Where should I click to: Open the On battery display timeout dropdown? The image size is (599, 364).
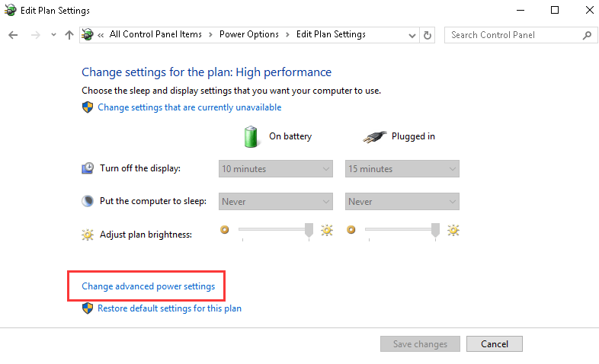coord(276,168)
